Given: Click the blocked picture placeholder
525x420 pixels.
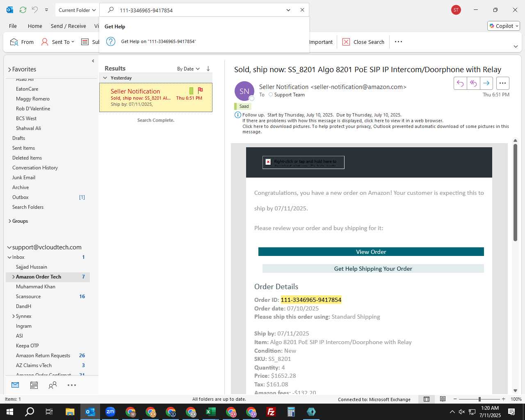Looking at the screenshot, I should coord(304,162).
